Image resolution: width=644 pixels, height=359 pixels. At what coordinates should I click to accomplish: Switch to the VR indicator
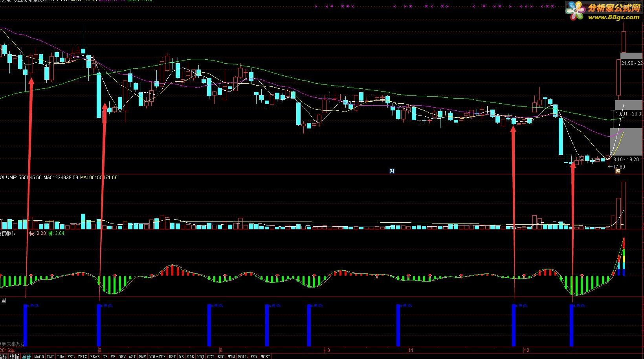[113, 357]
